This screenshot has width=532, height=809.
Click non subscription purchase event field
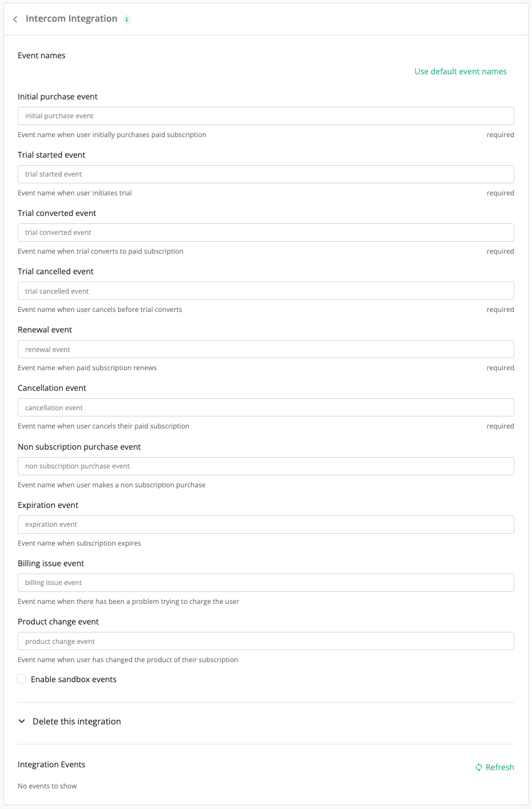(x=266, y=466)
